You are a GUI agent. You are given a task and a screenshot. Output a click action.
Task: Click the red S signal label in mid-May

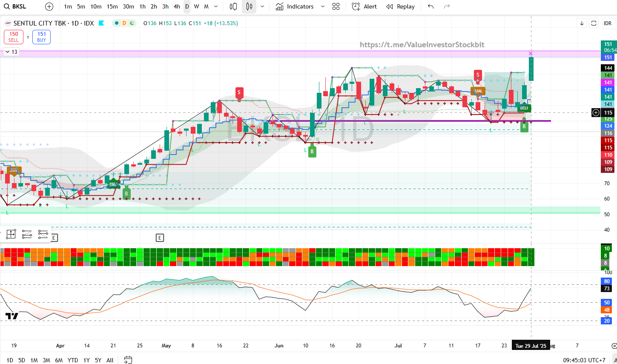[239, 92]
